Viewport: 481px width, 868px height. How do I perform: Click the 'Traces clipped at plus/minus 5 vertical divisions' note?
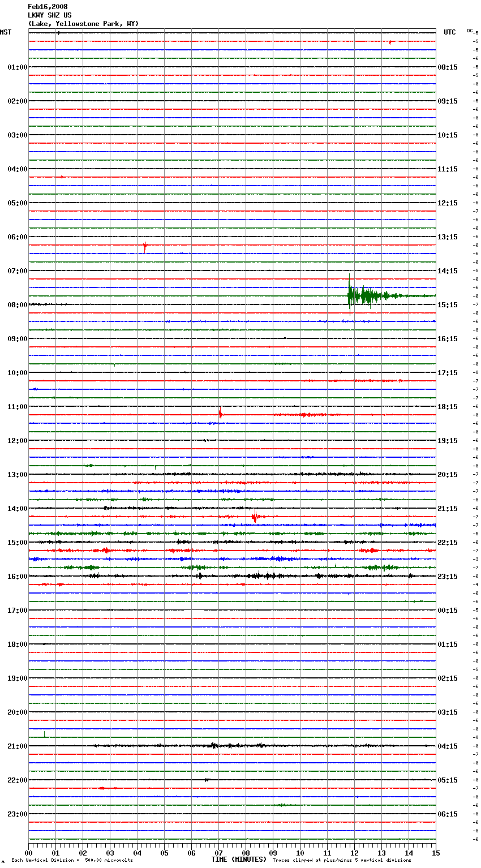pos(342,860)
